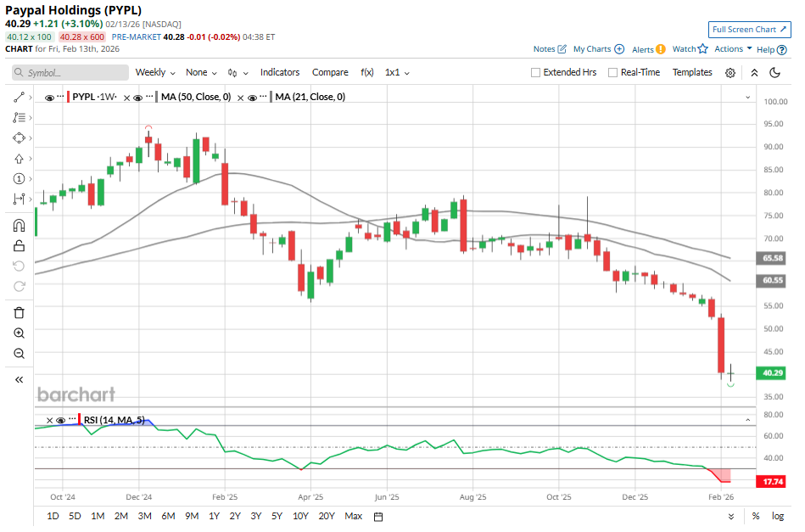Click the undo arrow icon

19,266
